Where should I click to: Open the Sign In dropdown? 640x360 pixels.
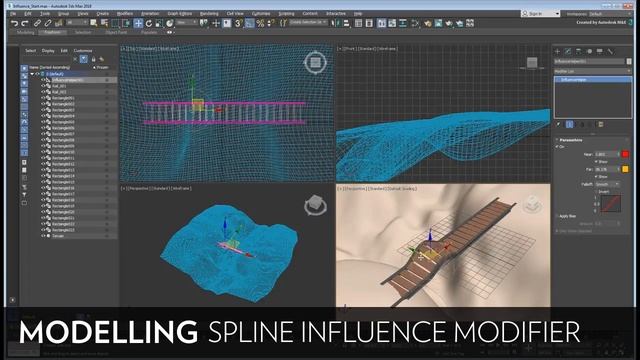[540, 13]
